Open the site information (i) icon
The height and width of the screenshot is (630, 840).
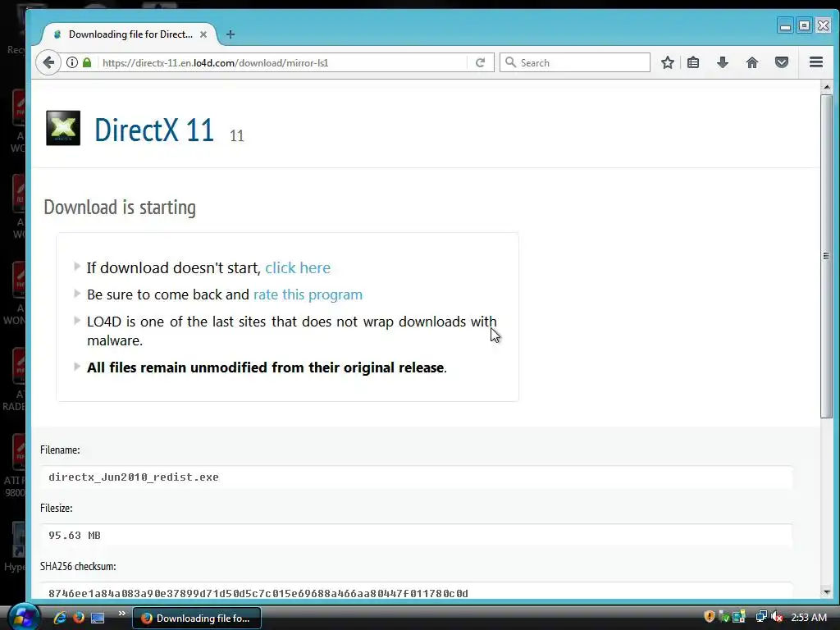pyautogui.click(x=72, y=62)
